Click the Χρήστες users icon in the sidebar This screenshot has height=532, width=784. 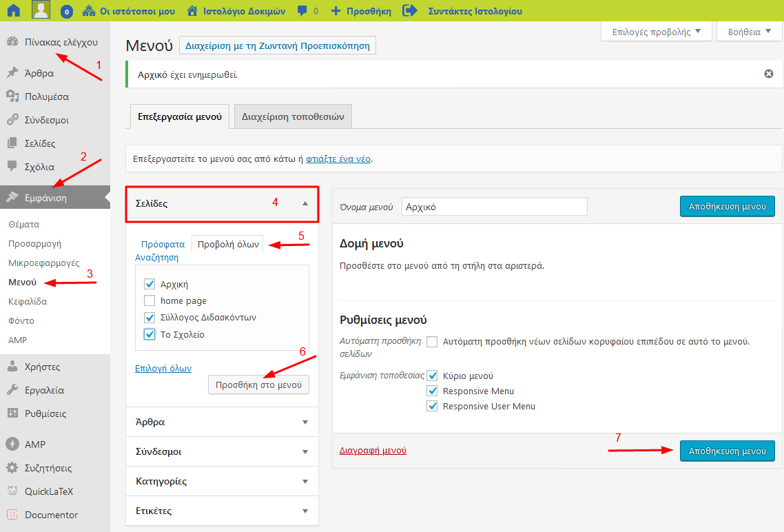[x=12, y=367]
